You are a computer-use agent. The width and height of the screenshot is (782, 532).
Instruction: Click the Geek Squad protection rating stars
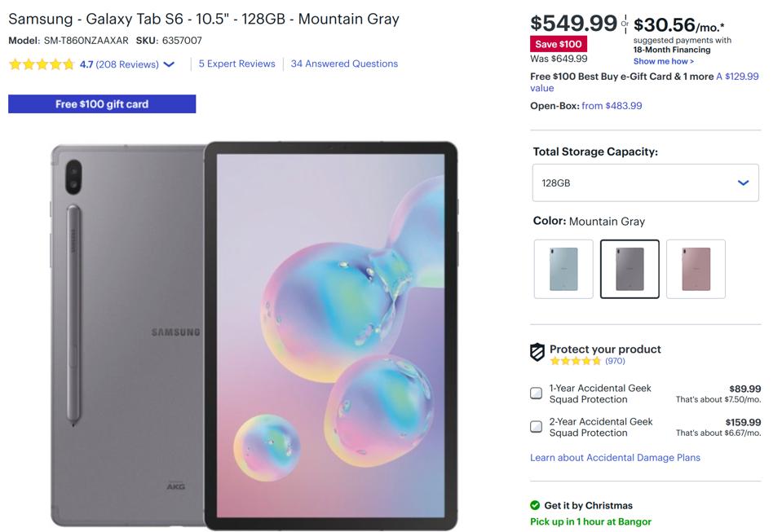[x=575, y=361]
